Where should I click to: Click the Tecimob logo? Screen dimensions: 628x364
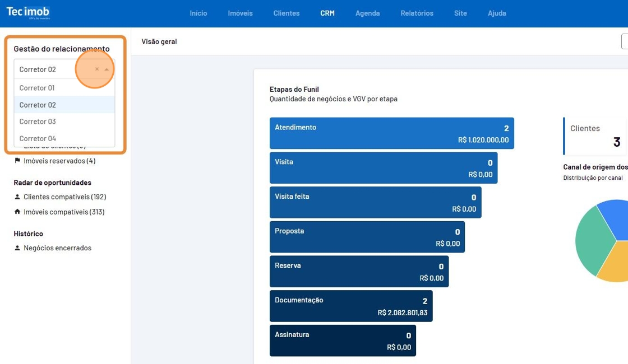point(28,13)
